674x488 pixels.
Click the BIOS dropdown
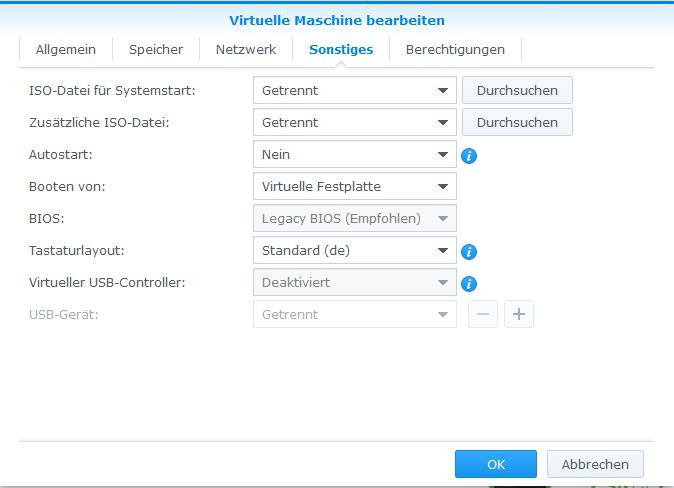coord(354,219)
